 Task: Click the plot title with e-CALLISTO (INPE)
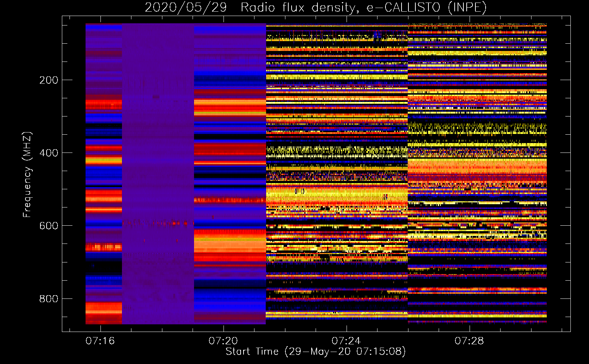[x=316, y=7]
